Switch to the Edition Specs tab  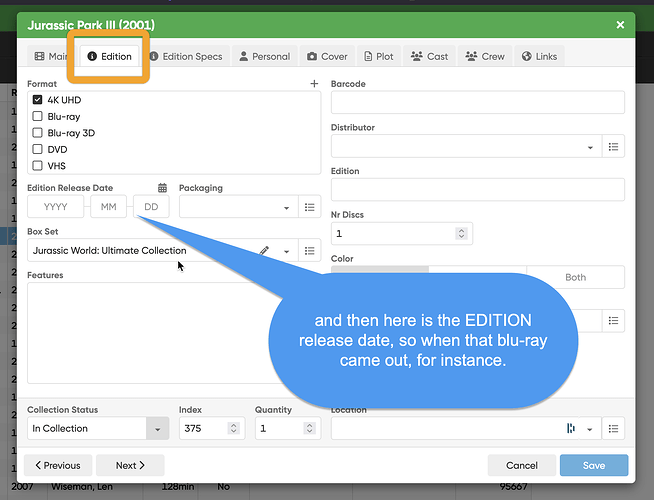pyautogui.click(x=186, y=57)
